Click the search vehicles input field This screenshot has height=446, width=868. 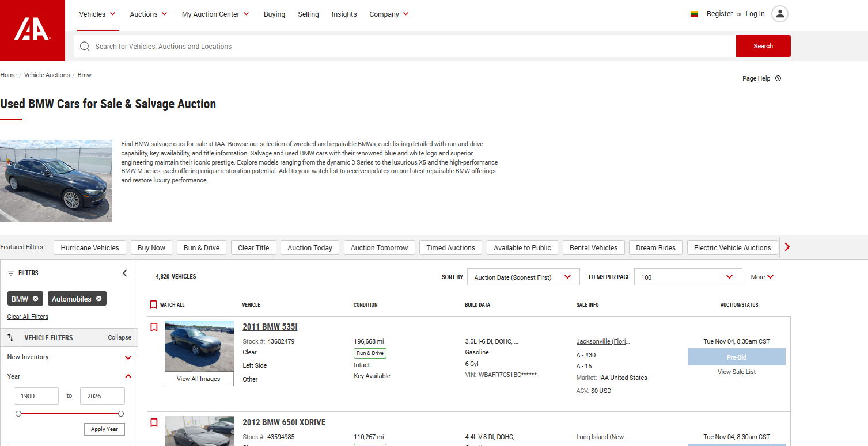pos(403,47)
